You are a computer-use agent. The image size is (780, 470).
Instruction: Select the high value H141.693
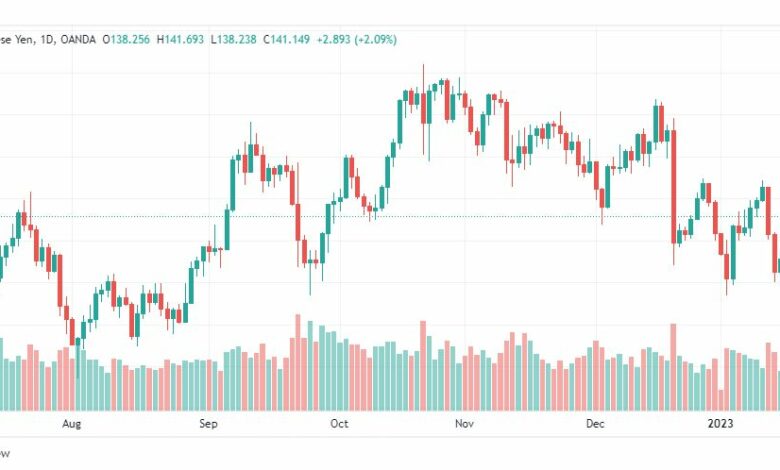180,39
